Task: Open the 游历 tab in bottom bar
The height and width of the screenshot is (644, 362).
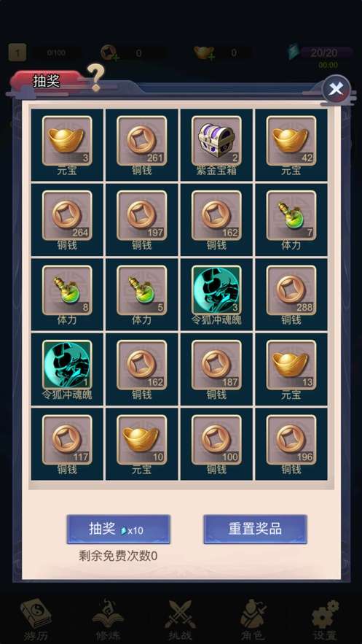Action: pyautogui.click(x=36, y=620)
